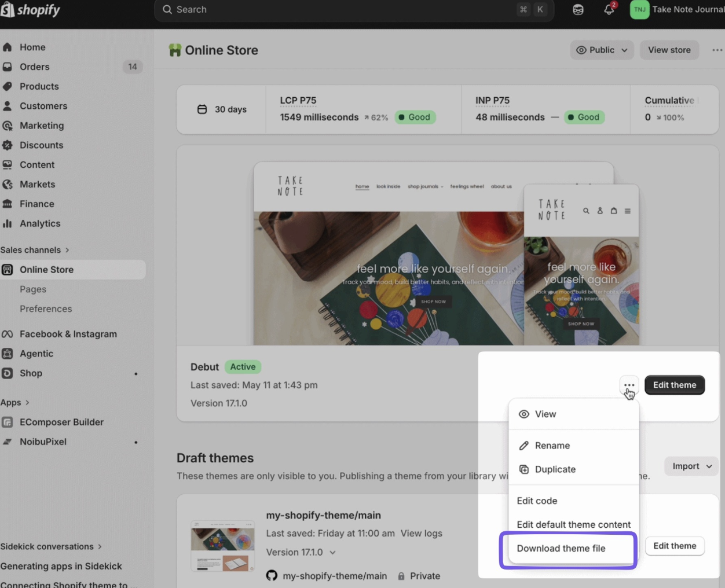Choose Rename from the theme menu
Screen dimensions: 725x588
573,446
